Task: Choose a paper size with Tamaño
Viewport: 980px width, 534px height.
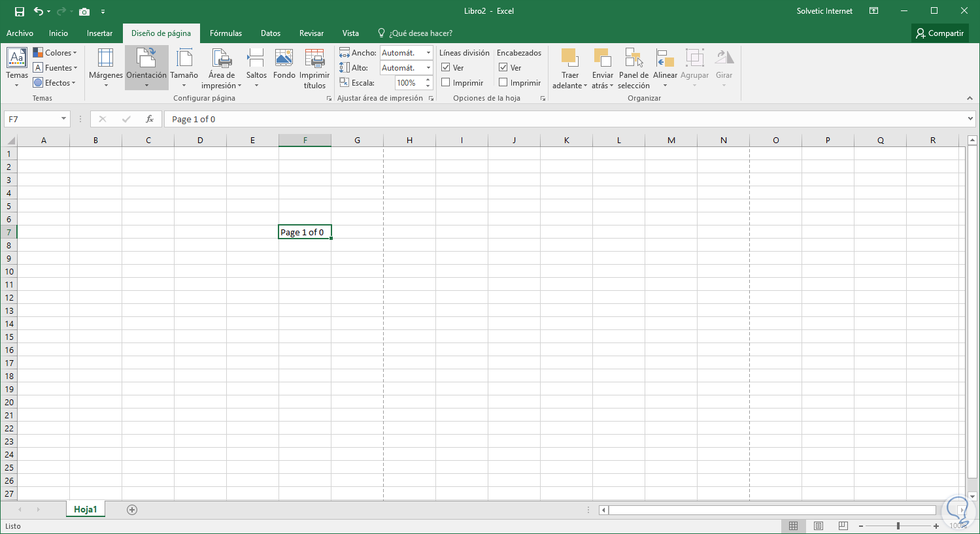Action: (184, 68)
